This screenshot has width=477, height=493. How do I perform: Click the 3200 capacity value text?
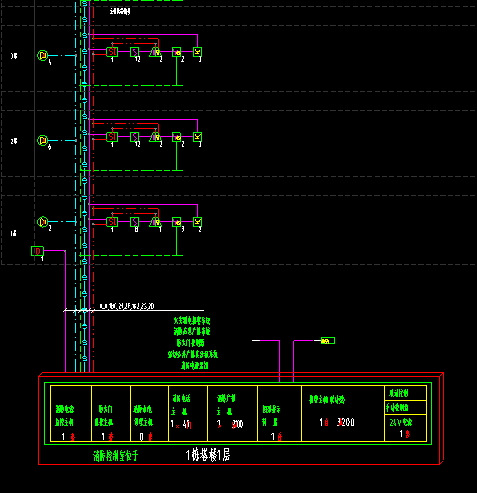345,422
